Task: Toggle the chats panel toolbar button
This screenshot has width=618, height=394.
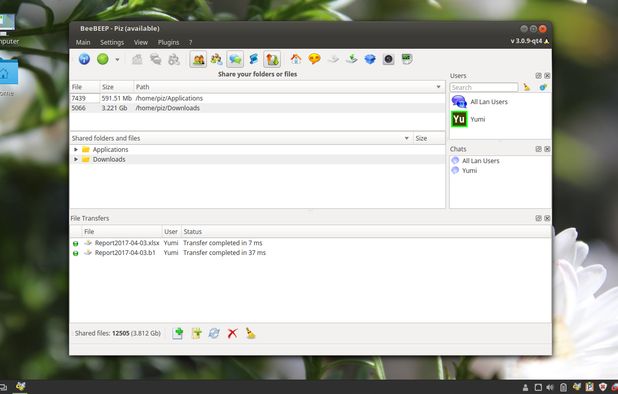Action: click(235, 59)
